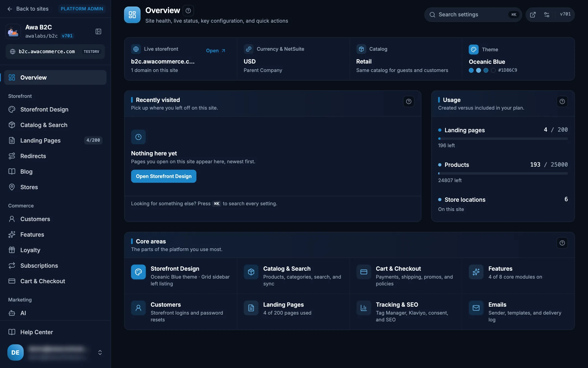The height and width of the screenshot is (368, 588).
Task: Open Redirects in the sidebar
Action: pos(55,156)
